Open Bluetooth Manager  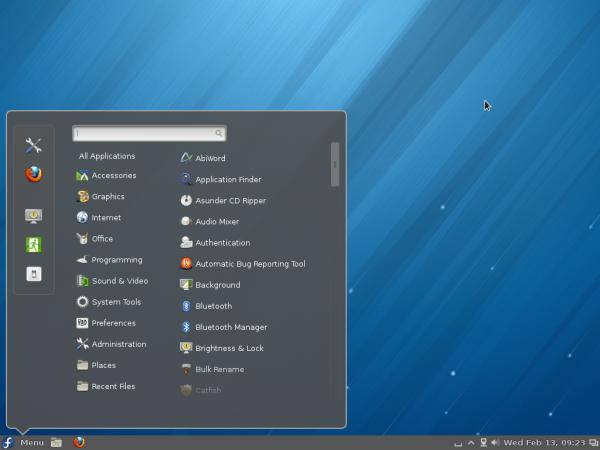230,327
